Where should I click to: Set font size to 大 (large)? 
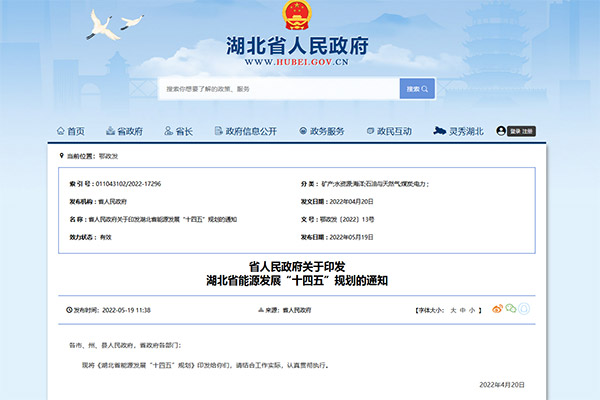[x=451, y=310]
